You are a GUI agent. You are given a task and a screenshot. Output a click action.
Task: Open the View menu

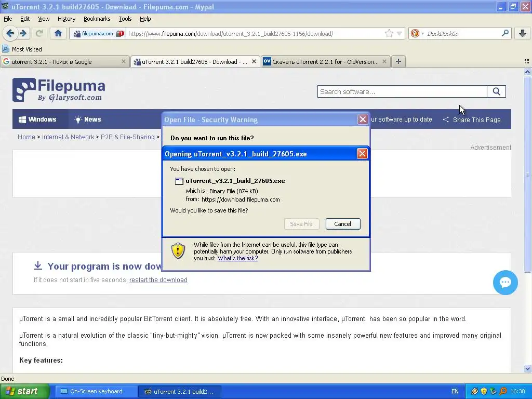[x=44, y=19]
